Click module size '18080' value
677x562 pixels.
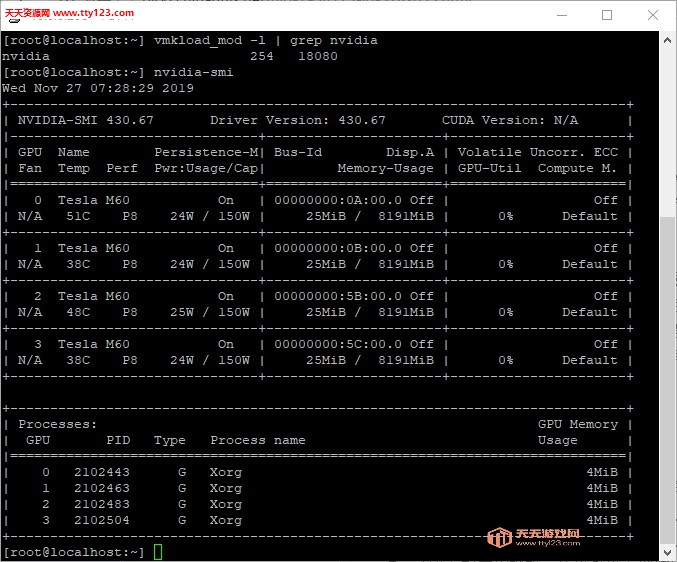coord(318,56)
